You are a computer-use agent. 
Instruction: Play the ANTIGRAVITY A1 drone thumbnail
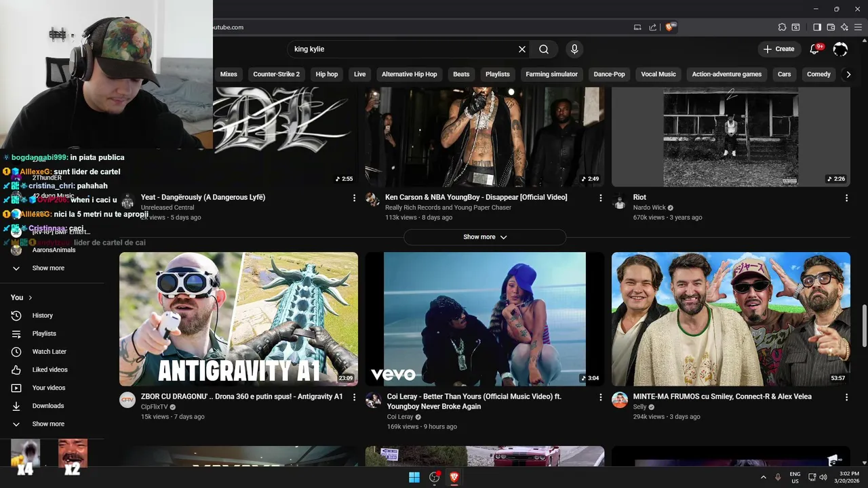point(239,319)
